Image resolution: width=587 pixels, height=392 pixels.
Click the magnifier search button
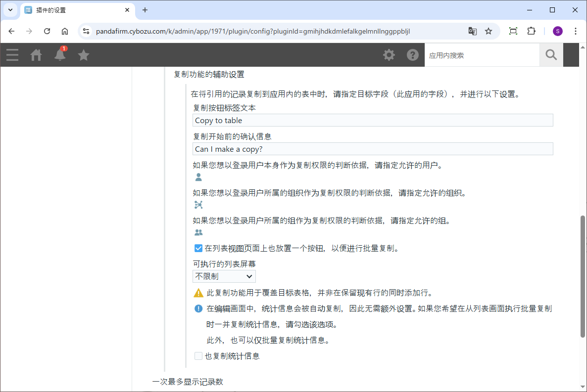pos(551,55)
